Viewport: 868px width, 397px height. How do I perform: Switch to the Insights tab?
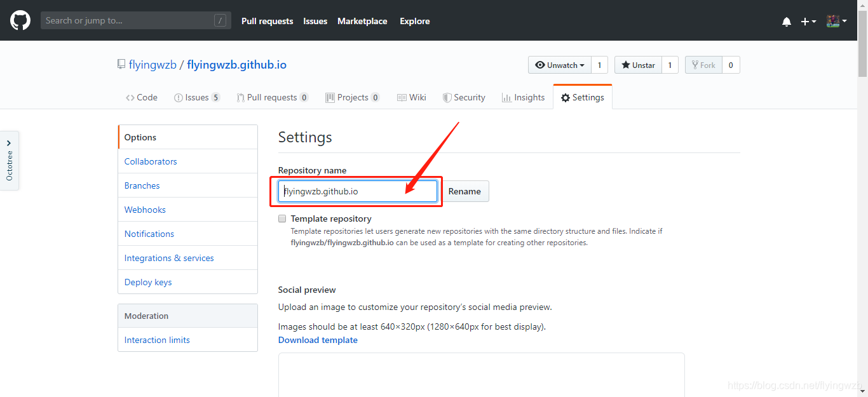(x=523, y=97)
